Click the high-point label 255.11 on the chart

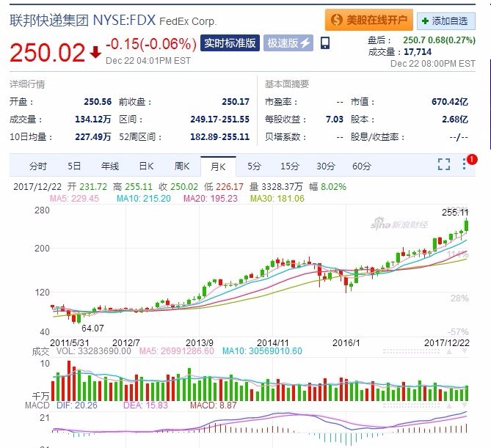(455, 213)
